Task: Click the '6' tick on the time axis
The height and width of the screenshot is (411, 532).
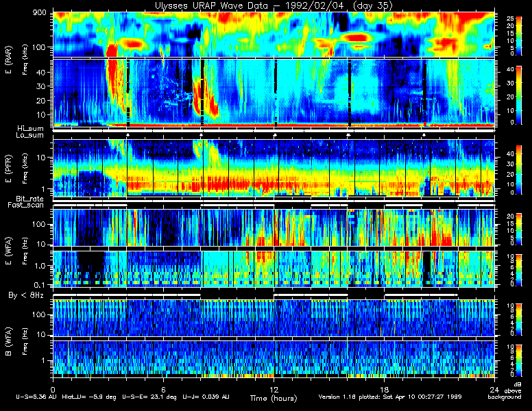Action: 163,389
